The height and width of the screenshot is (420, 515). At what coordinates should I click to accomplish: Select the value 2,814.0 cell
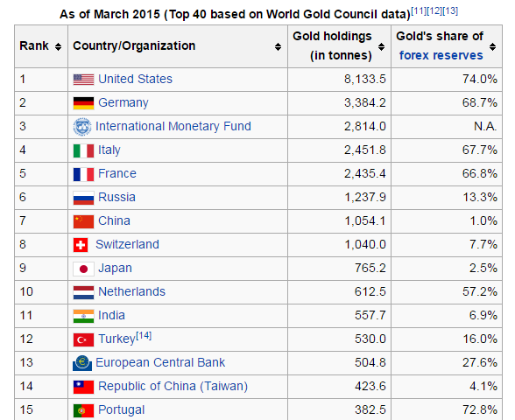tap(339, 127)
